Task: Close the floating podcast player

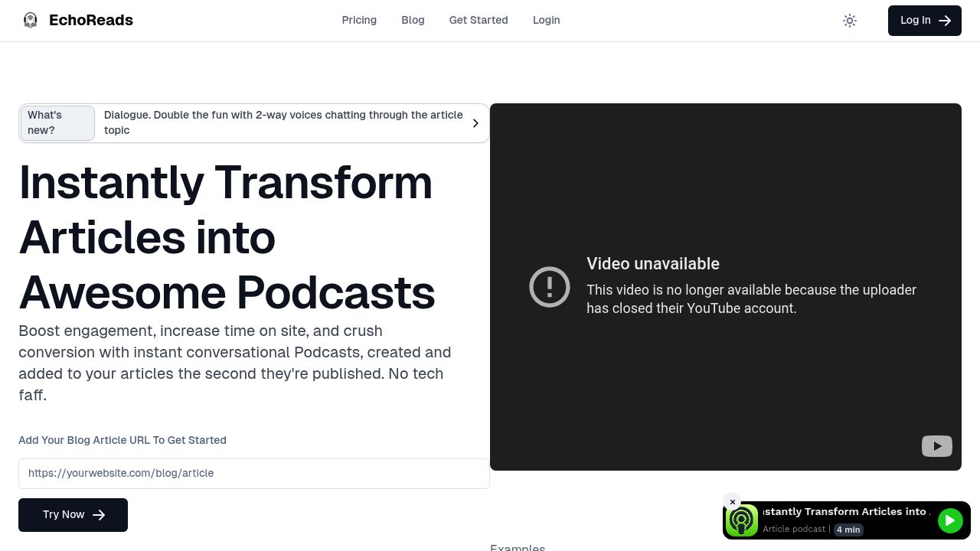Action: [733, 502]
